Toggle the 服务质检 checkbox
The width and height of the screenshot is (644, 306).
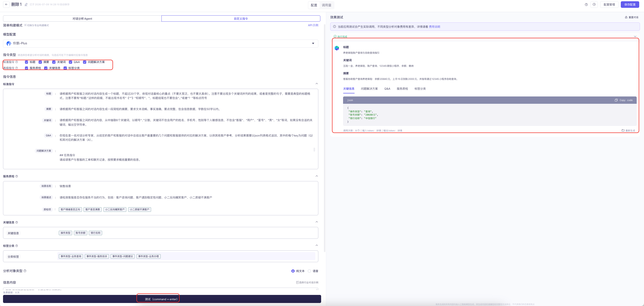click(26, 68)
